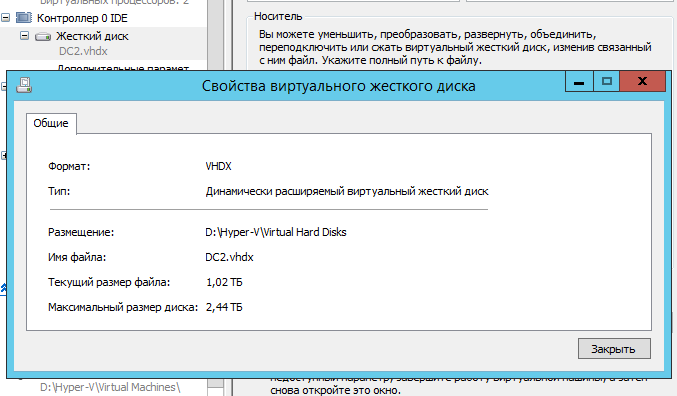The width and height of the screenshot is (677, 396).
Task: Close the disk properties window with X
Action: 642,81
